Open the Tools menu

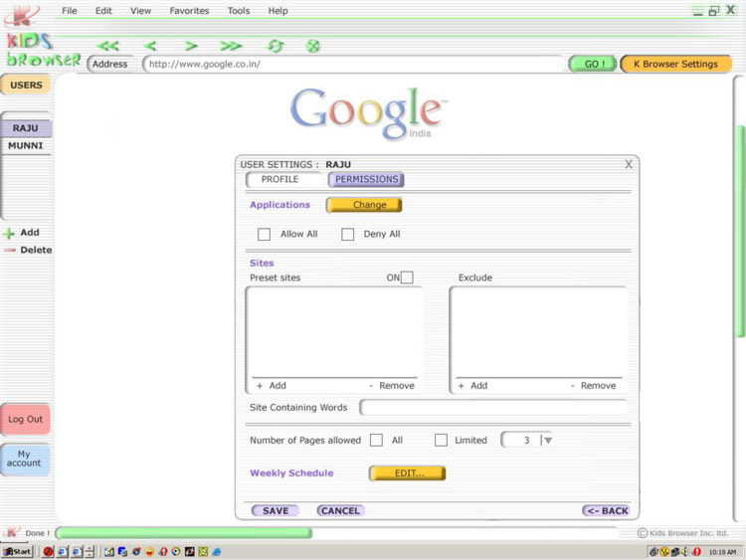click(239, 11)
